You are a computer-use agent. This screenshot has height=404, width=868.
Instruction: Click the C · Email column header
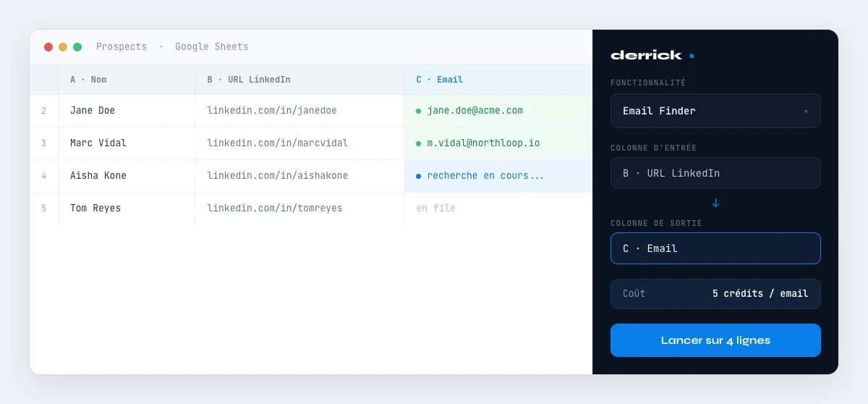tap(498, 80)
